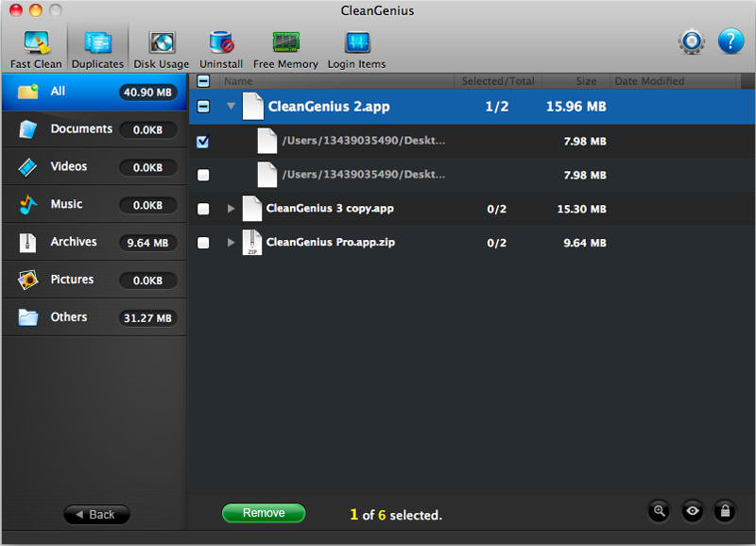This screenshot has width=756, height=546.
Task: Filter duplicates by Videos
Action: [94, 167]
